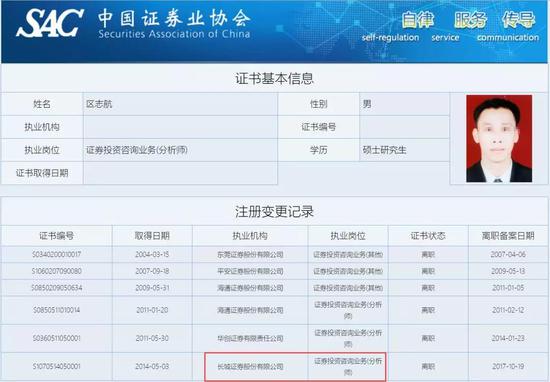Click the 性别 label

point(318,104)
